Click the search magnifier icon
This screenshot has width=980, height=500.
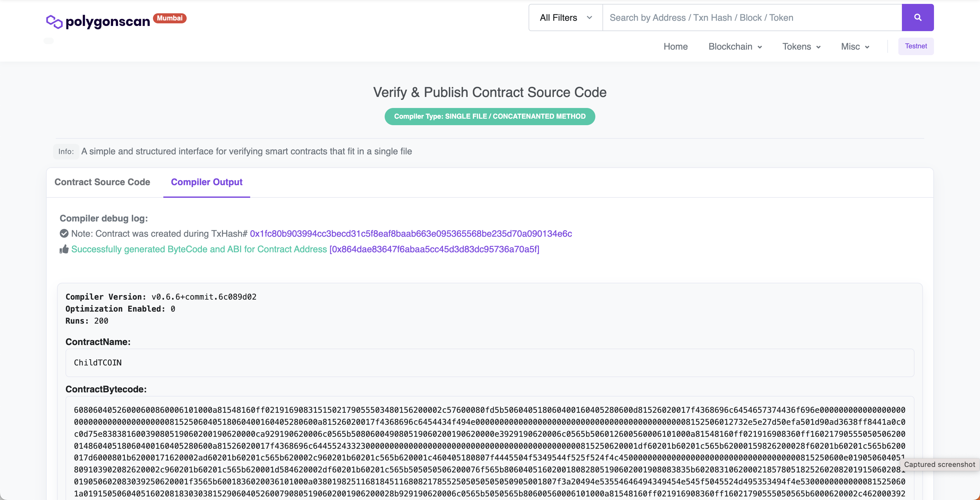[918, 17]
